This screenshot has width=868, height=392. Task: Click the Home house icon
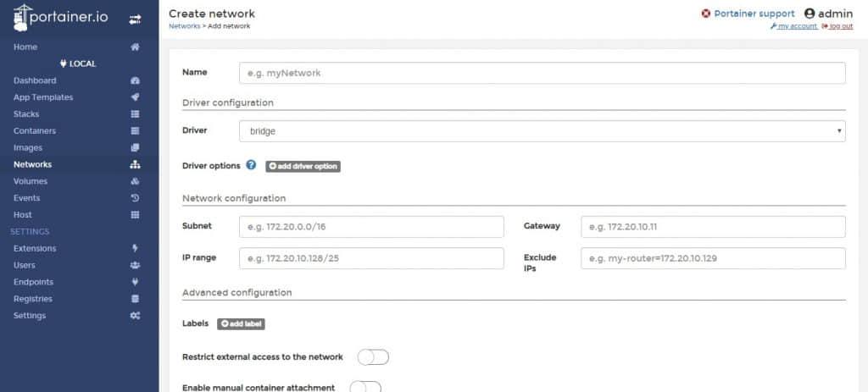pyautogui.click(x=135, y=47)
